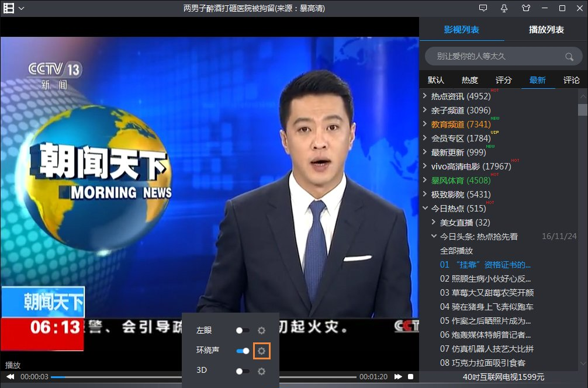Click the main menu icon at top-left
This screenshot has width=588, height=388.
[x=9, y=8]
